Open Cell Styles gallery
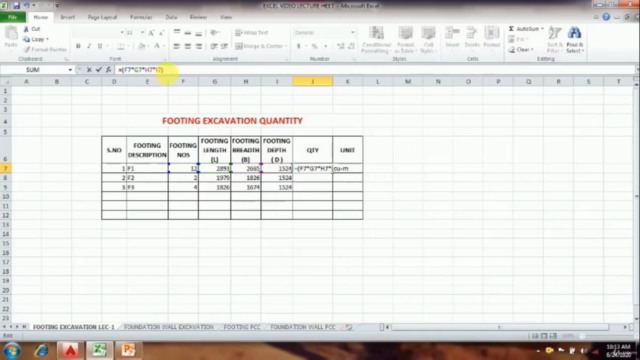 pyautogui.click(x=428, y=40)
